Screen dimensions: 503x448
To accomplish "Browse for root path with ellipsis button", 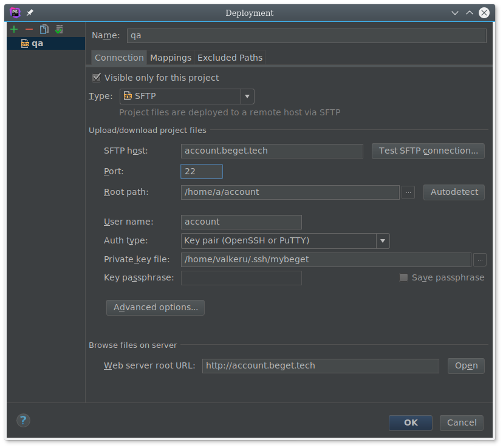I will (x=408, y=192).
